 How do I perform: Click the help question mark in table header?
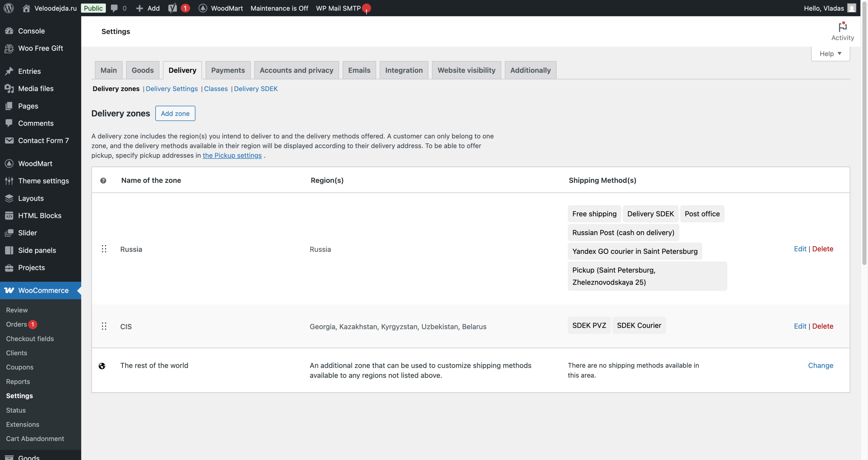click(x=103, y=181)
